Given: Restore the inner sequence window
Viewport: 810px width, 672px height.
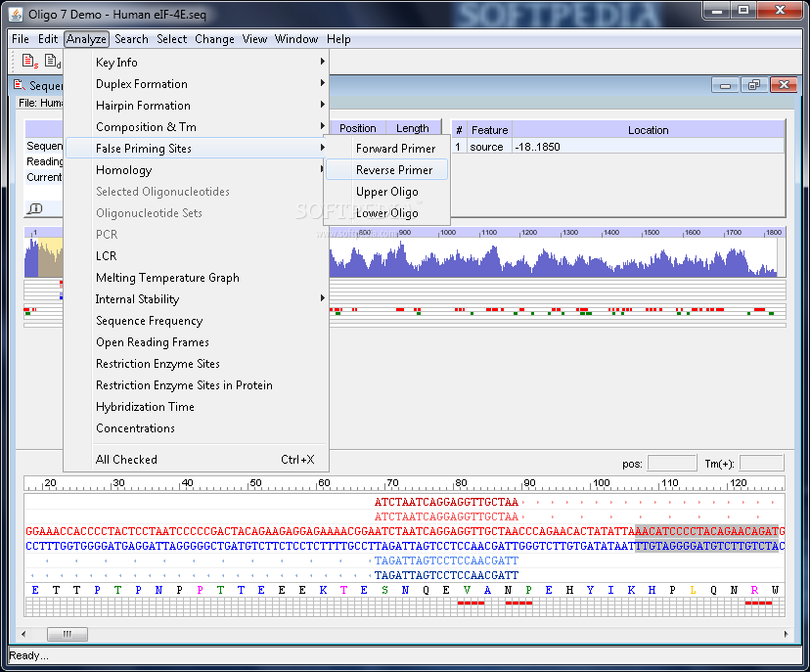Looking at the screenshot, I should [x=753, y=85].
